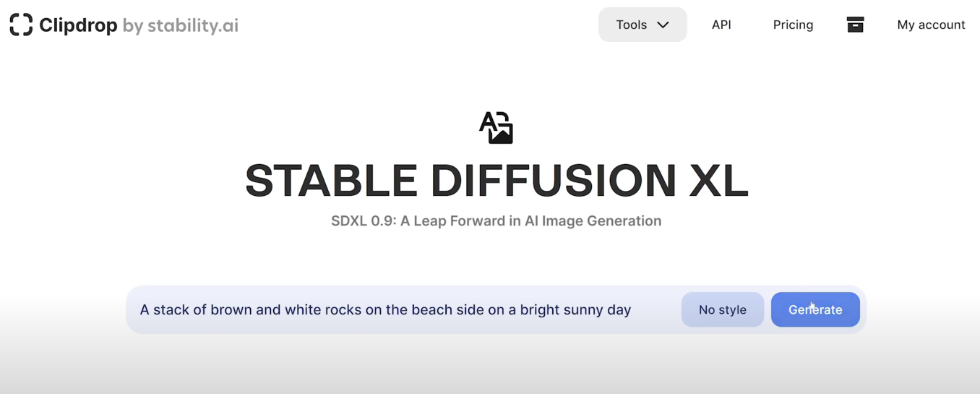This screenshot has width=980, height=394.
Task: Click the Clipdrop logo icon
Action: point(21,25)
